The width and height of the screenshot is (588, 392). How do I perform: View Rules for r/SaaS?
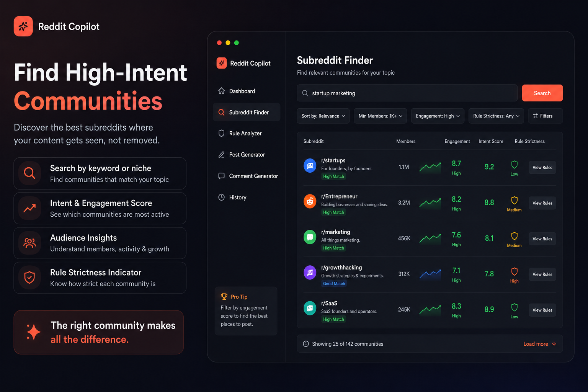(x=542, y=310)
